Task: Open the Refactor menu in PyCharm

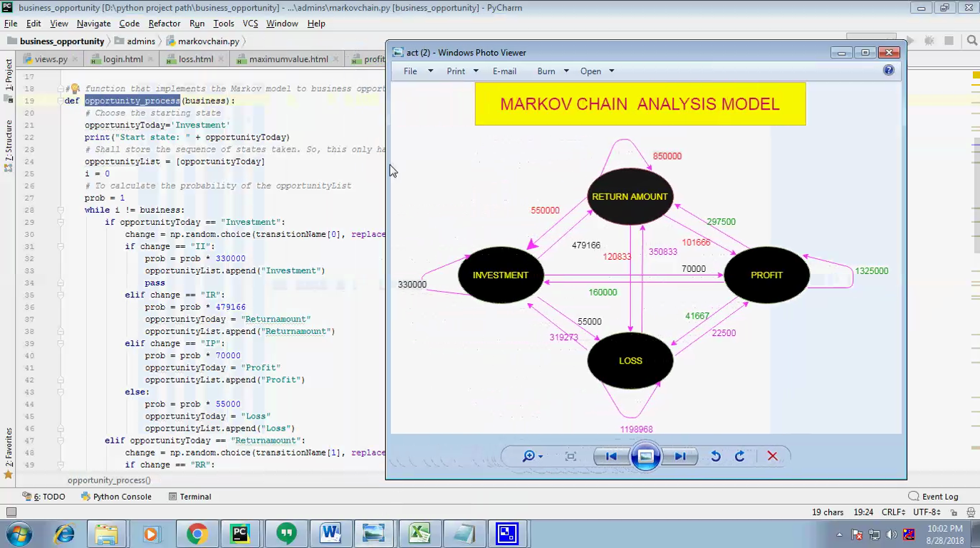Action: point(165,23)
